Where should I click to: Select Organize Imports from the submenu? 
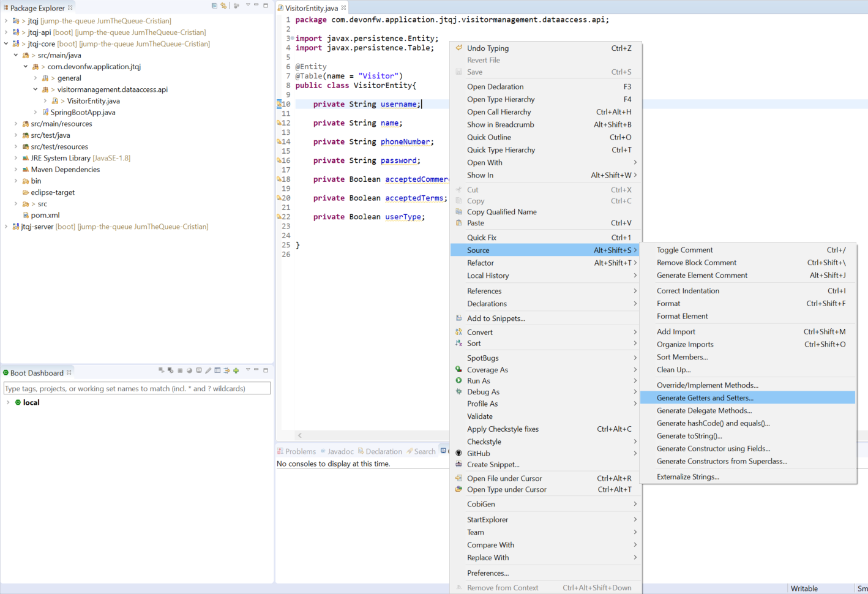(686, 344)
